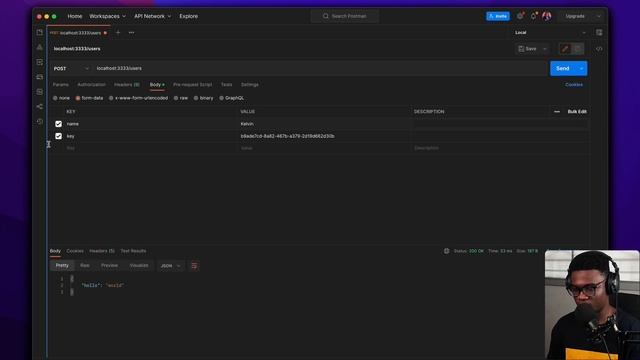Expand the API Network menu
The height and width of the screenshot is (360, 640).
tap(152, 16)
